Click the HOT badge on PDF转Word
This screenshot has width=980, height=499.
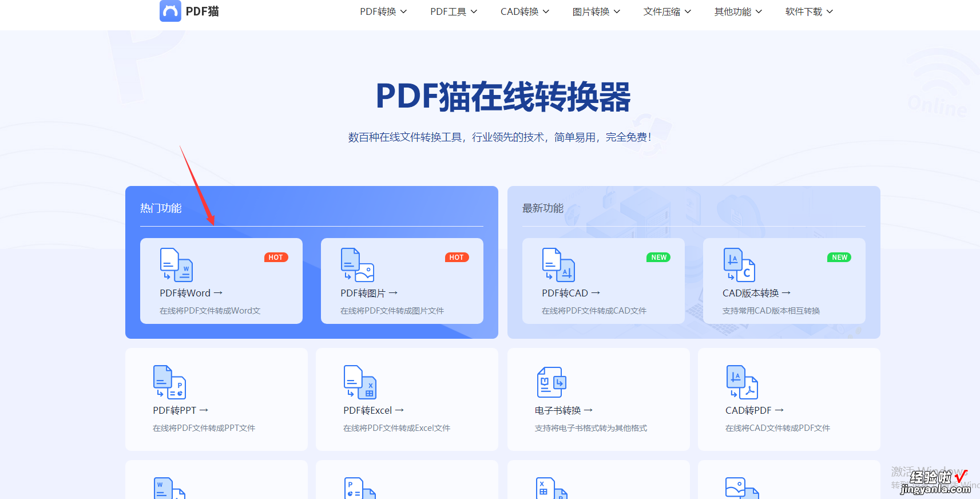pos(276,258)
